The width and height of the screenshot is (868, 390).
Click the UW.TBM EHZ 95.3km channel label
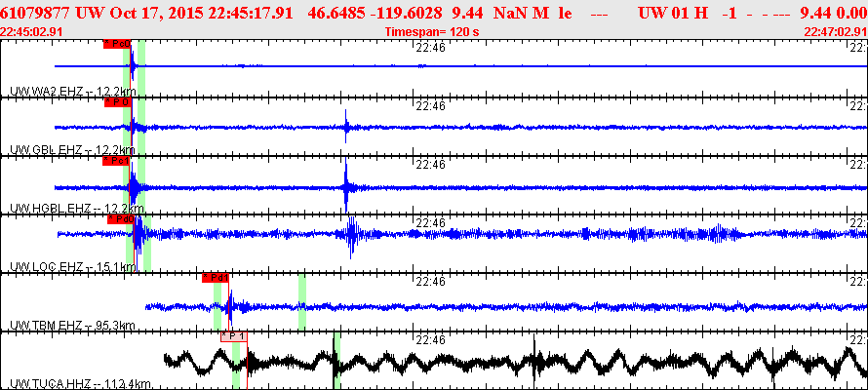tap(72, 326)
